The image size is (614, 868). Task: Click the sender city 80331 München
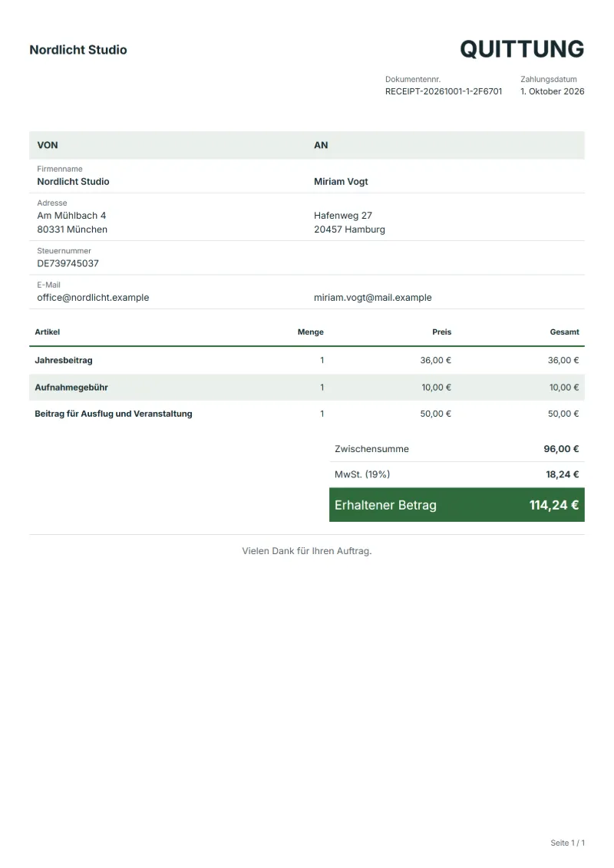[x=72, y=229]
